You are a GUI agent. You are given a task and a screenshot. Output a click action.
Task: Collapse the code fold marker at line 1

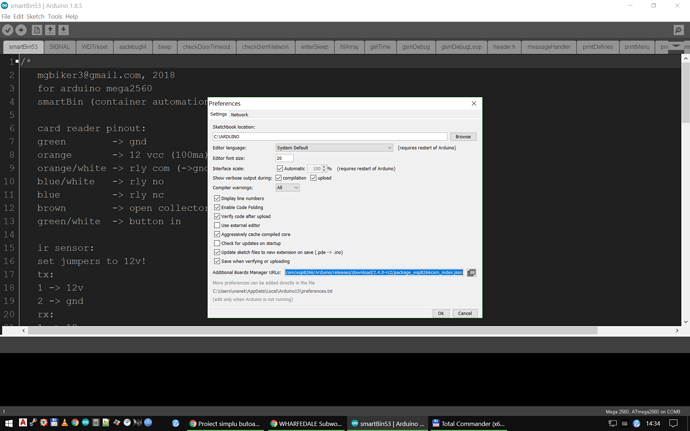click(17, 62)
